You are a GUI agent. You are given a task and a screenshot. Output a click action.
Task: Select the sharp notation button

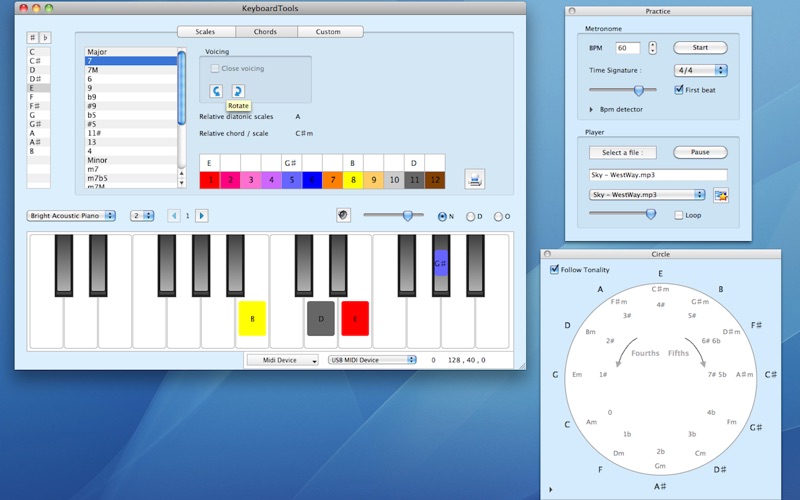coord(33,38)
